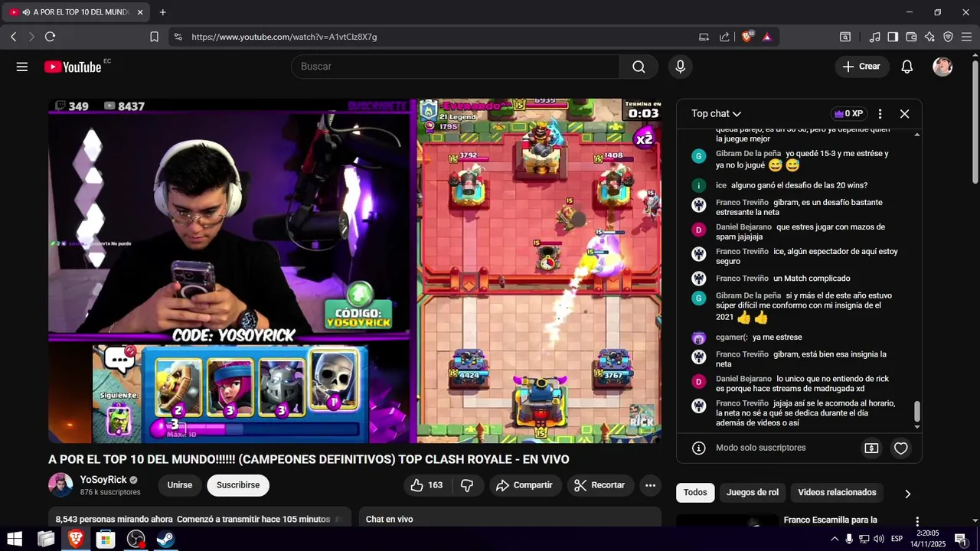Show subscribers-only mode info icon
This screenshot has height=551, width=980.
point(698,448)
